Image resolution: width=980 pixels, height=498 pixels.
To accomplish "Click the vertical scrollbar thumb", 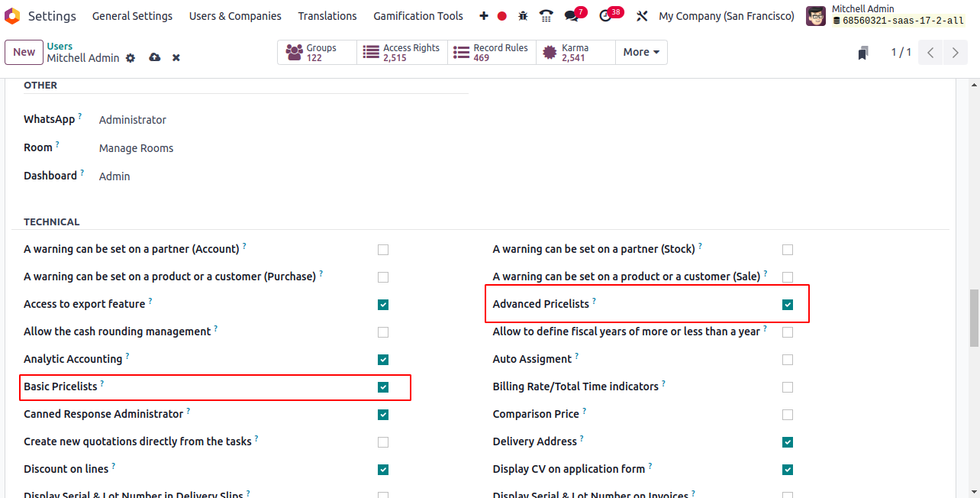I will click(x=974, y=317).
